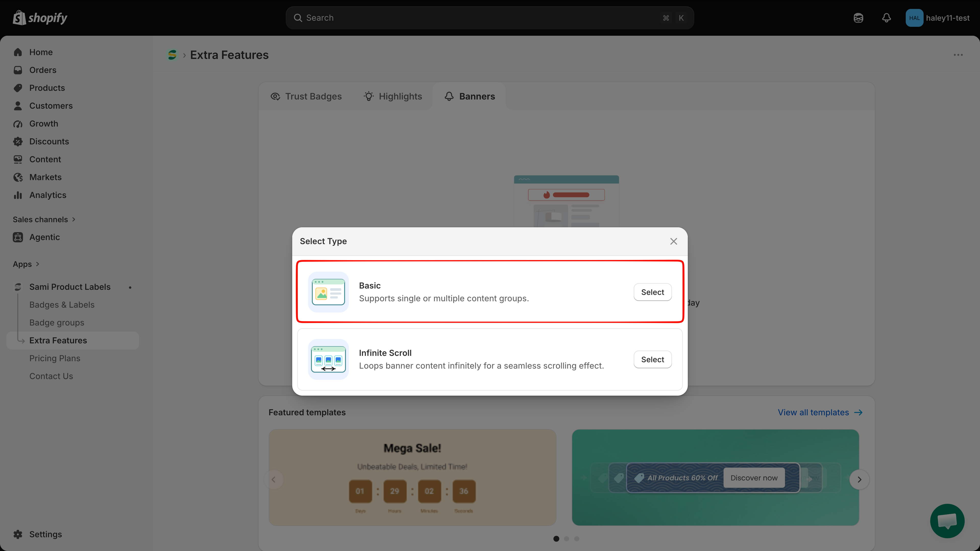This screenshot has height=551, width=980.
Task: Open Extra Features menu item
Action: (73, 341)
